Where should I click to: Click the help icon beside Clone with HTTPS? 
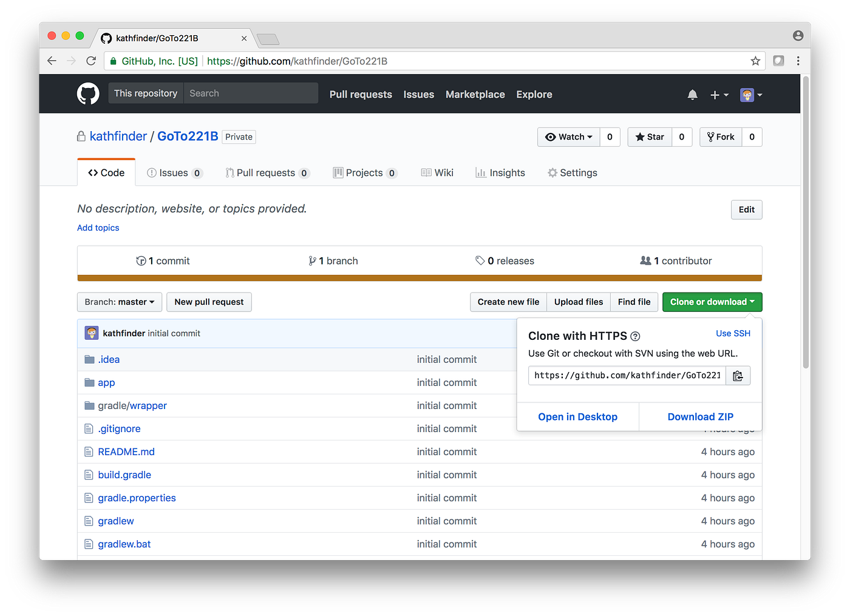point(635,336)
